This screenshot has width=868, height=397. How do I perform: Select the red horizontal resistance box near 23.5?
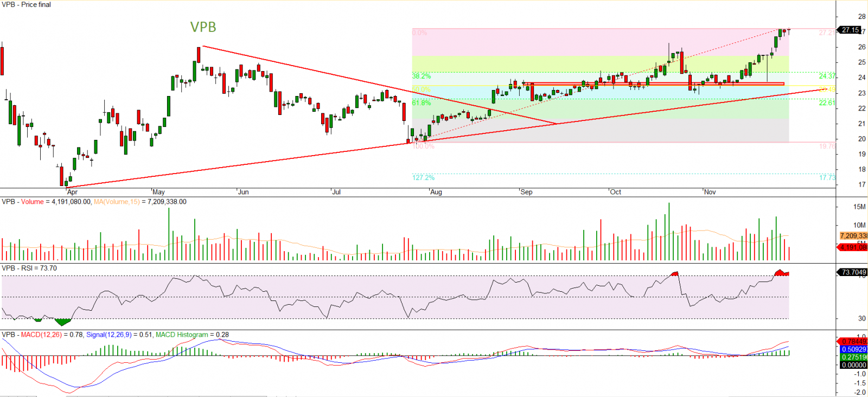pos(654,84)
